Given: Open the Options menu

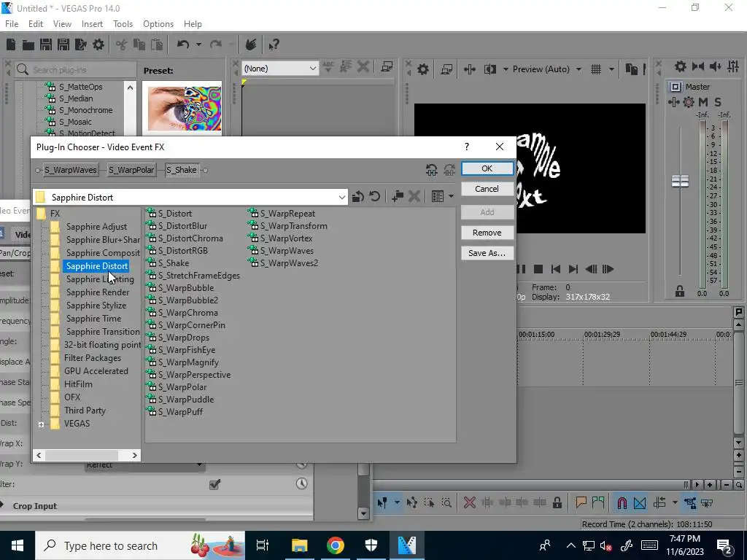Looking at the screenshot, I should pyautogui.click(x=158, y=24).
